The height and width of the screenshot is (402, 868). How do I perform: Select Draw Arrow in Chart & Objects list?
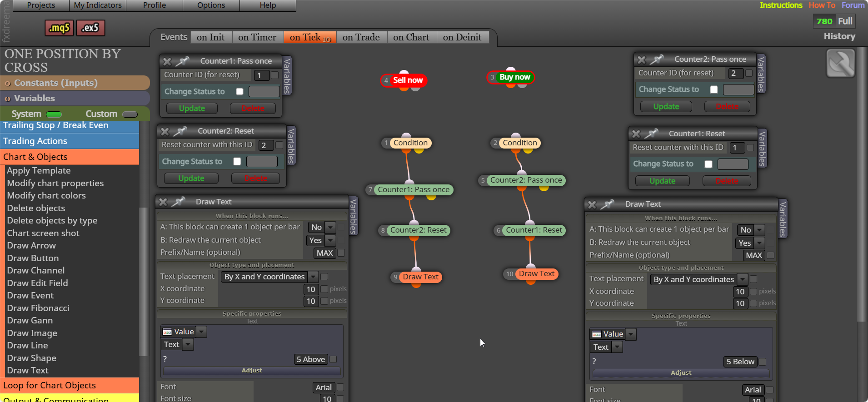(x=31, y=246)
